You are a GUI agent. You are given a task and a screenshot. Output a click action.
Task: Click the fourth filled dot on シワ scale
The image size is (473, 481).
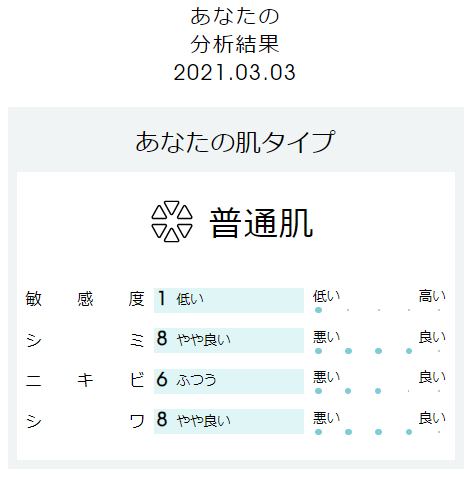[x=409, y=432]
